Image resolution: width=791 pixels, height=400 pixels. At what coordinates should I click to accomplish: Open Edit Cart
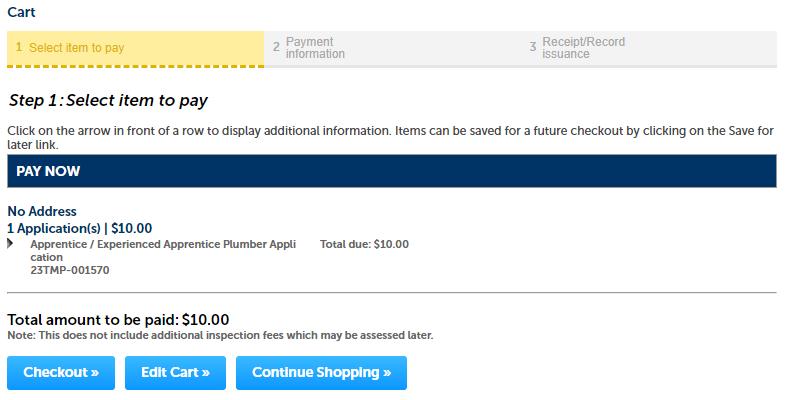[175, 373]
